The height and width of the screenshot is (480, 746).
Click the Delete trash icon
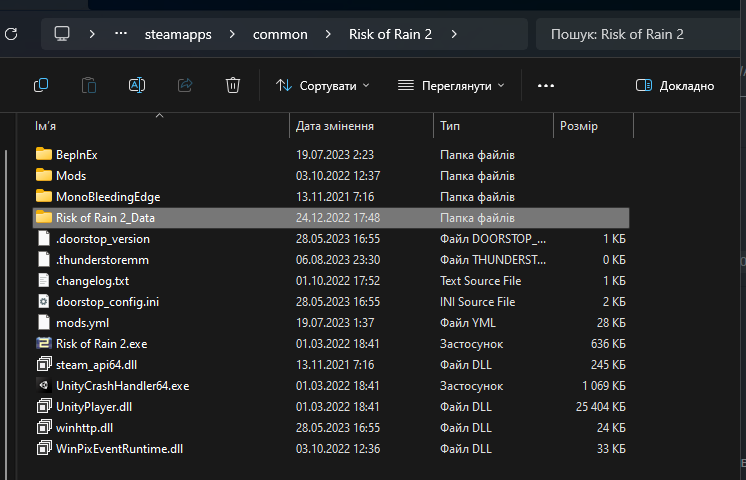click(233, 85)
